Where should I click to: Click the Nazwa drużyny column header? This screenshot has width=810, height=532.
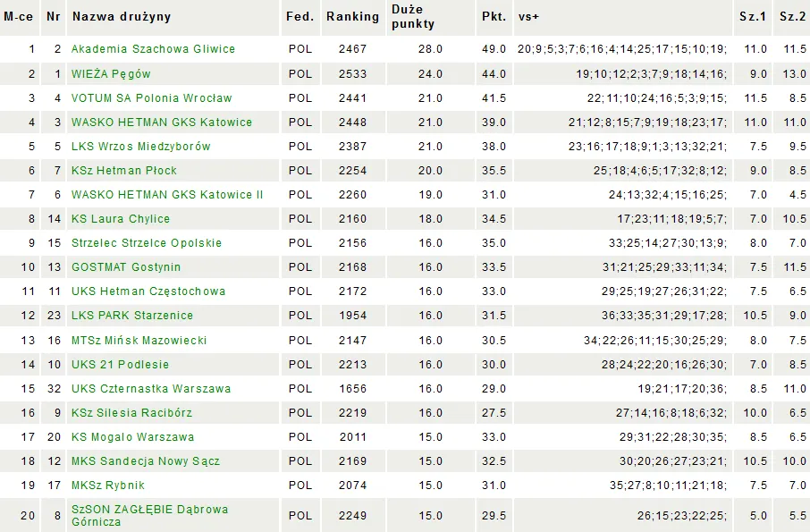[121, 17]
